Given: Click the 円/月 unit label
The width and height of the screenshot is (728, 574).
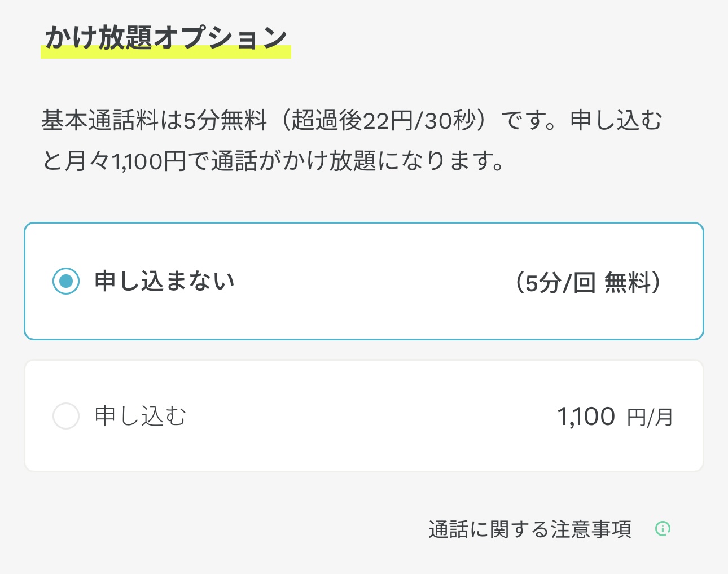Looking at the screenshot, I should click(x=650, y=418).
